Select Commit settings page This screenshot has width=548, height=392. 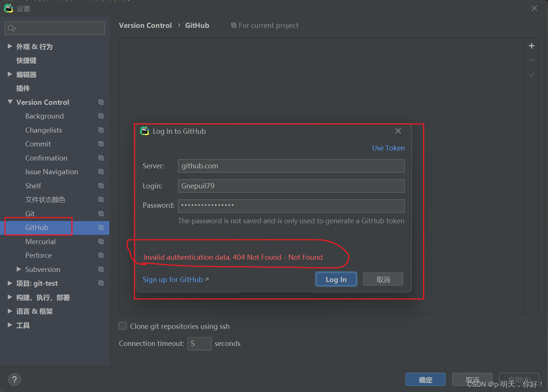(38, 144)
